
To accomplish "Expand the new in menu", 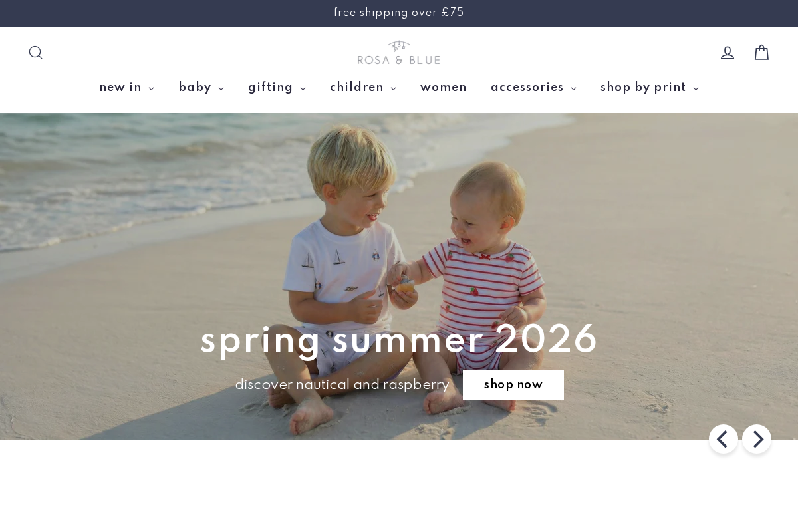I will pyautogui.click(x=127, y=88).
